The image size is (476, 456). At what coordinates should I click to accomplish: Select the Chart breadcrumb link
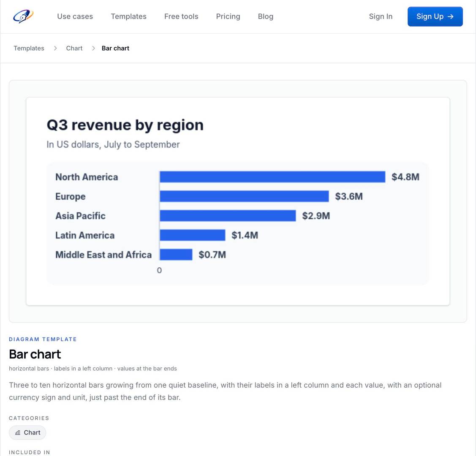[74, 48]
